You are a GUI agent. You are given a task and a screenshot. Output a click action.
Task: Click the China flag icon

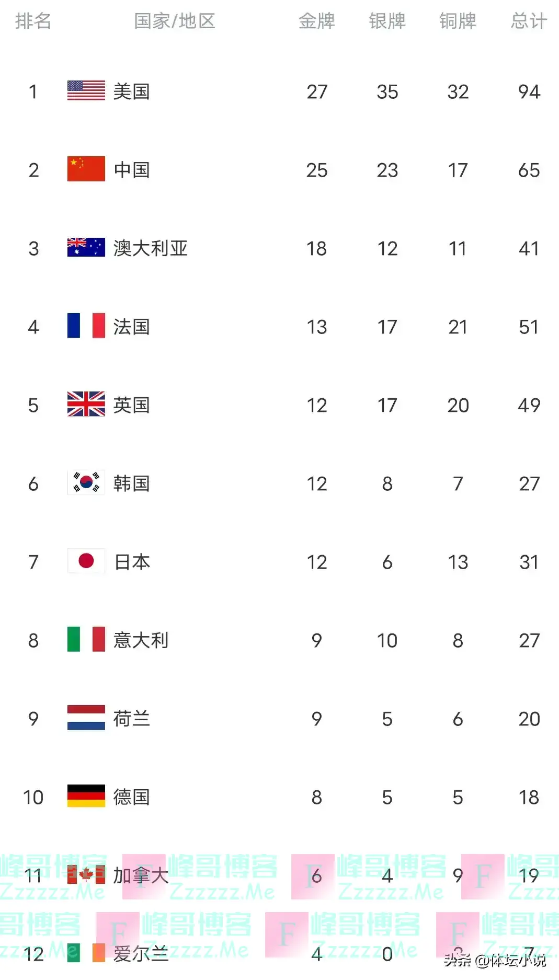tap(86, 169)
